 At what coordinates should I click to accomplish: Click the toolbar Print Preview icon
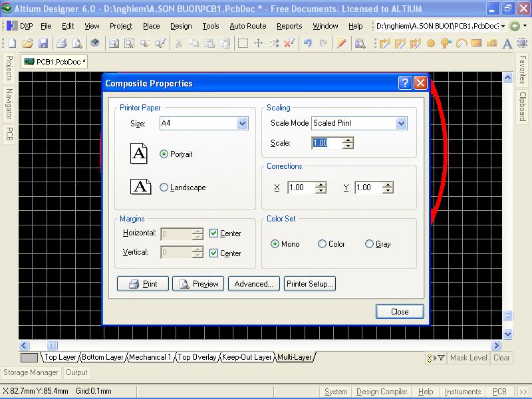click(x=77, y=43)
